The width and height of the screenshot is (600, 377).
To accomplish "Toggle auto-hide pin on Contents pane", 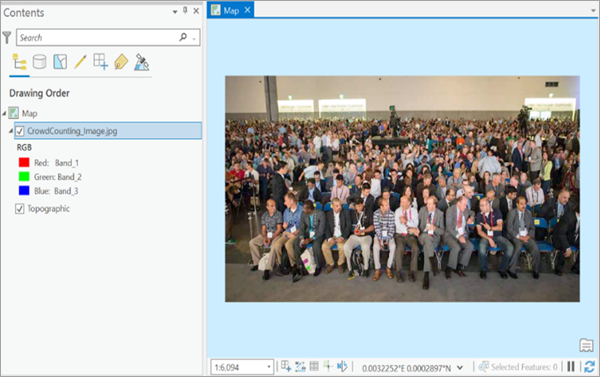I will coord(185,11).
